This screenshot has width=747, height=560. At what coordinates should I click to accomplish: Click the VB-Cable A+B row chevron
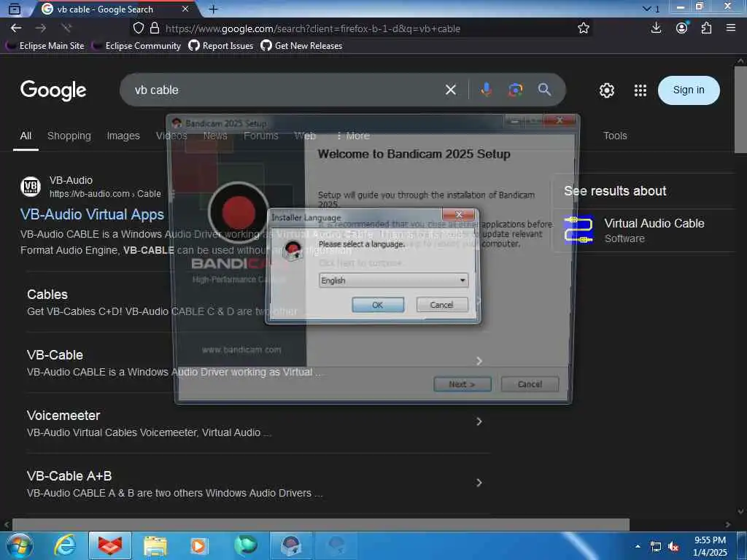click(x=479, y=483)
